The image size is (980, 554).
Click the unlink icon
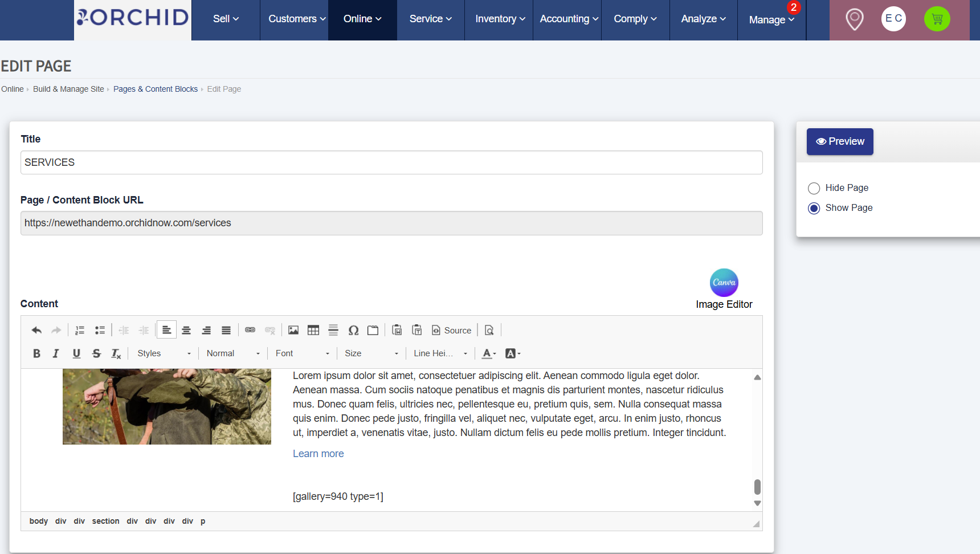270,330
